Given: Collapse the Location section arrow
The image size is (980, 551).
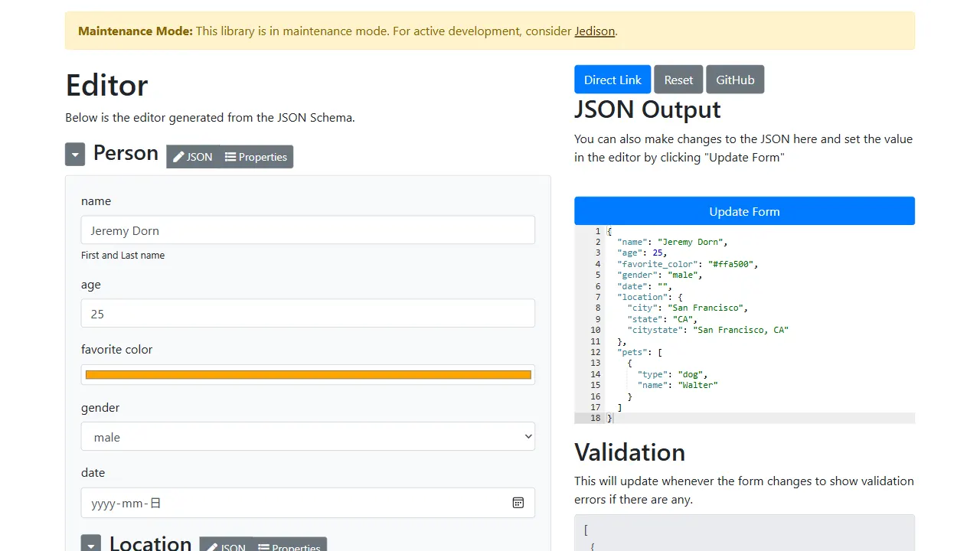Looking at the screenshot, I should tap(91, 545).
